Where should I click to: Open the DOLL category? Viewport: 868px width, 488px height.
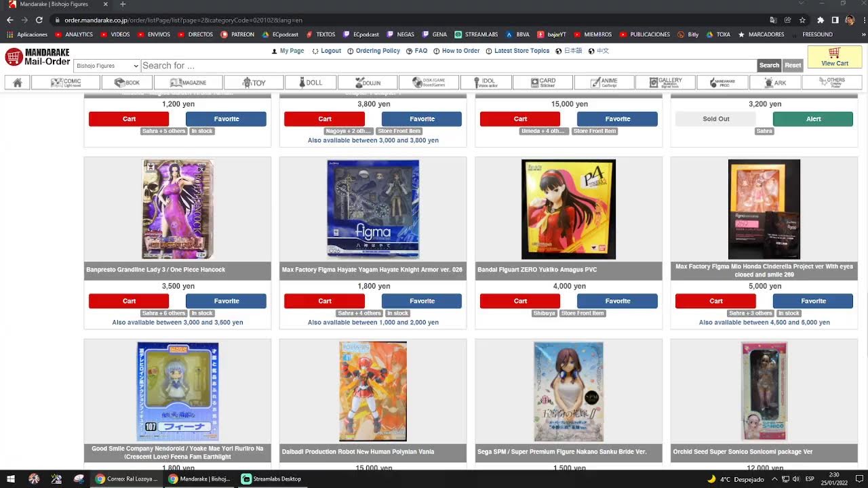310,83
